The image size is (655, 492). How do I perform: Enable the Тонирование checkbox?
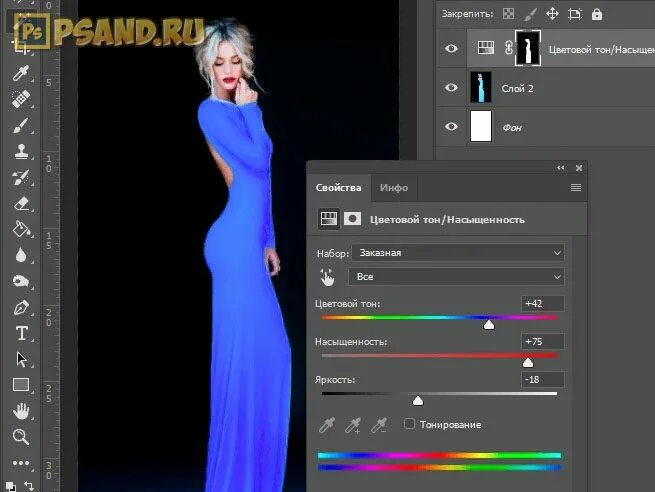(409, 424)
